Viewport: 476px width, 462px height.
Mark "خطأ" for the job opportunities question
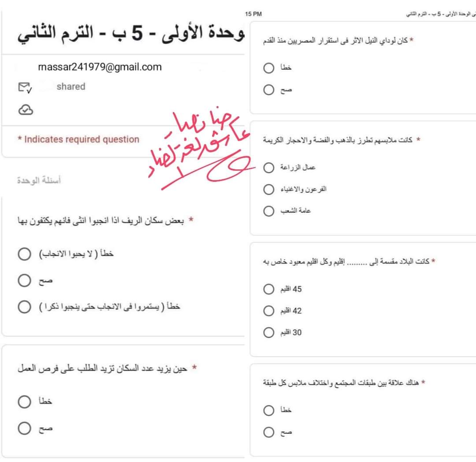click(x=25, y=402)
